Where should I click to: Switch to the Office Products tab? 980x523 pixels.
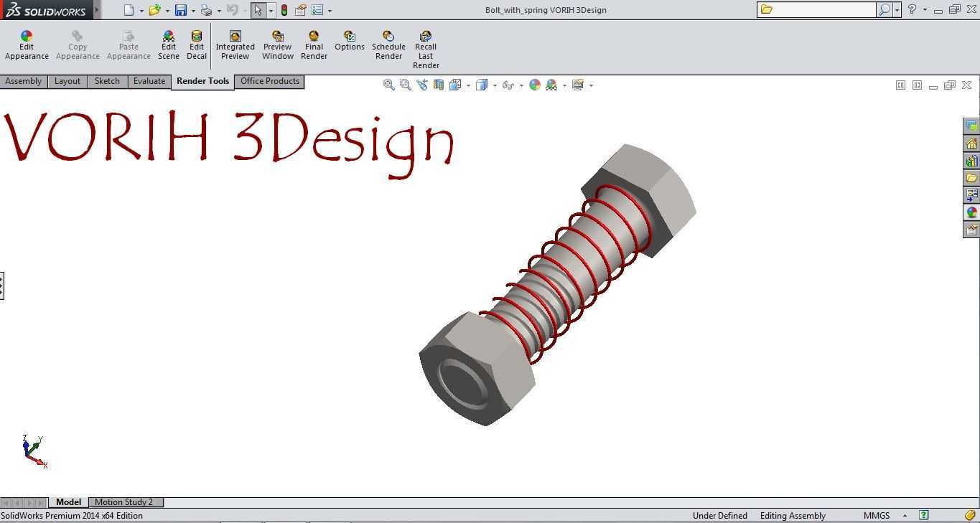[270, 81]
